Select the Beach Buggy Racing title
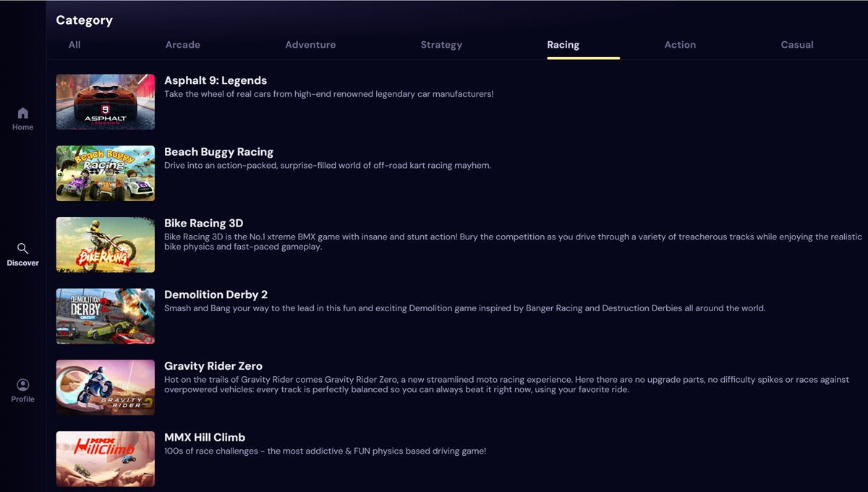 (x=219, y=152)
